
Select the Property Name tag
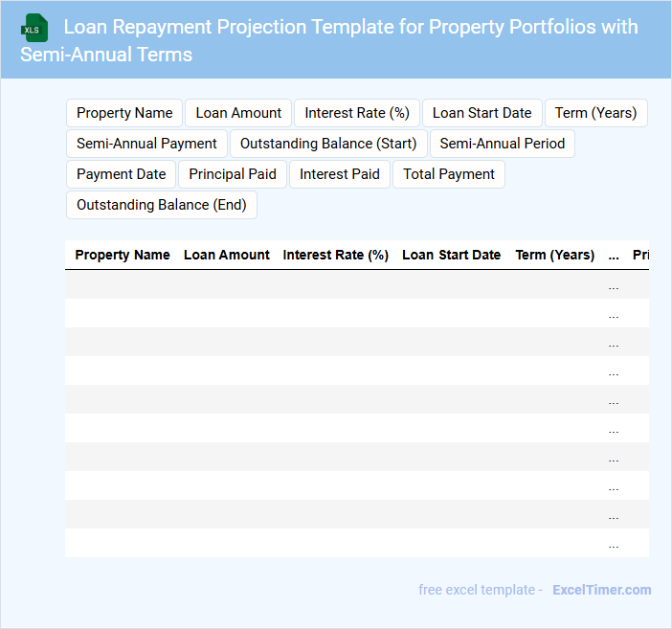point(124,113)
